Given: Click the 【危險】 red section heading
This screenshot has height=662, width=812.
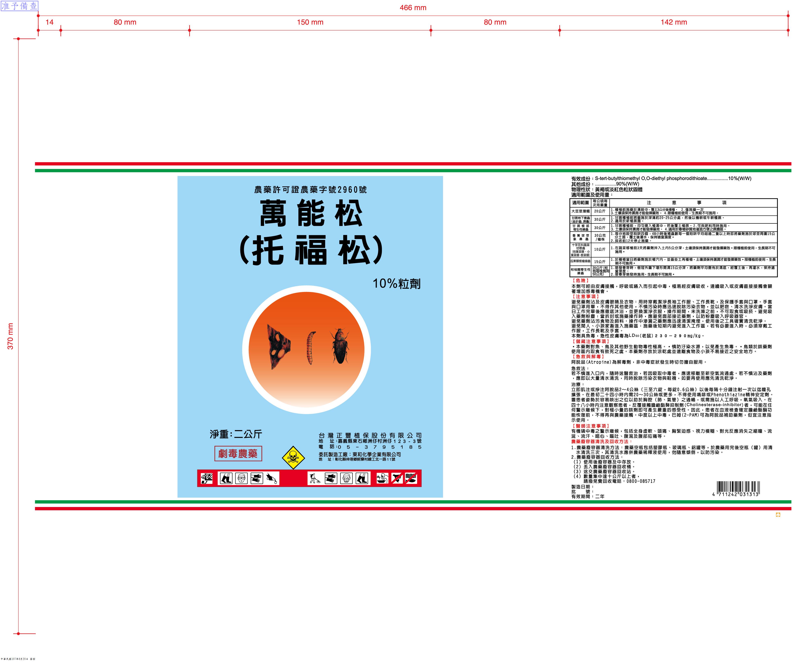Looking at the screenshot, I should pos(580,280).
